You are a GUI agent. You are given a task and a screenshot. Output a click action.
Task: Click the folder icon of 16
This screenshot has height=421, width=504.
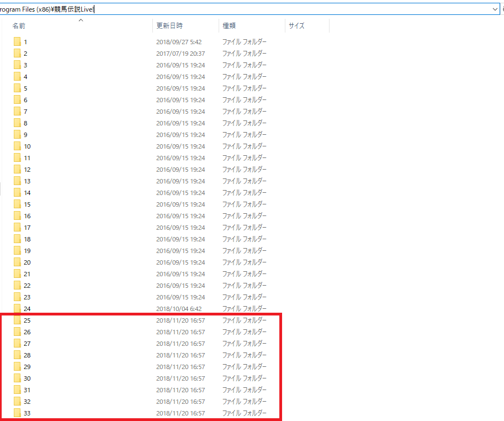click(x=17, y=216)
